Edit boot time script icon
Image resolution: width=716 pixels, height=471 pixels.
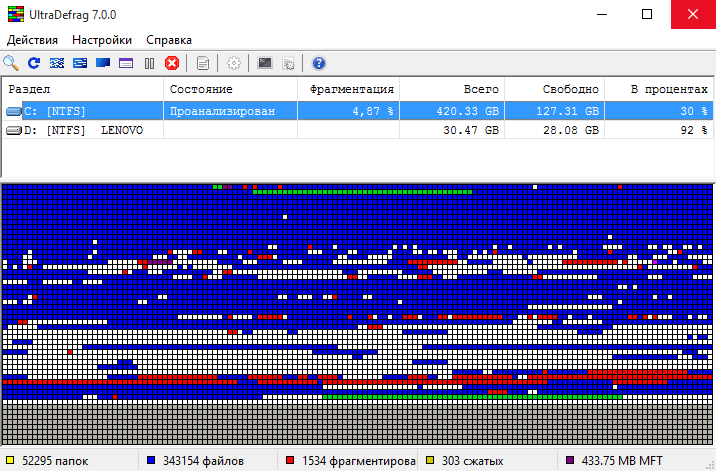(288, 63)
